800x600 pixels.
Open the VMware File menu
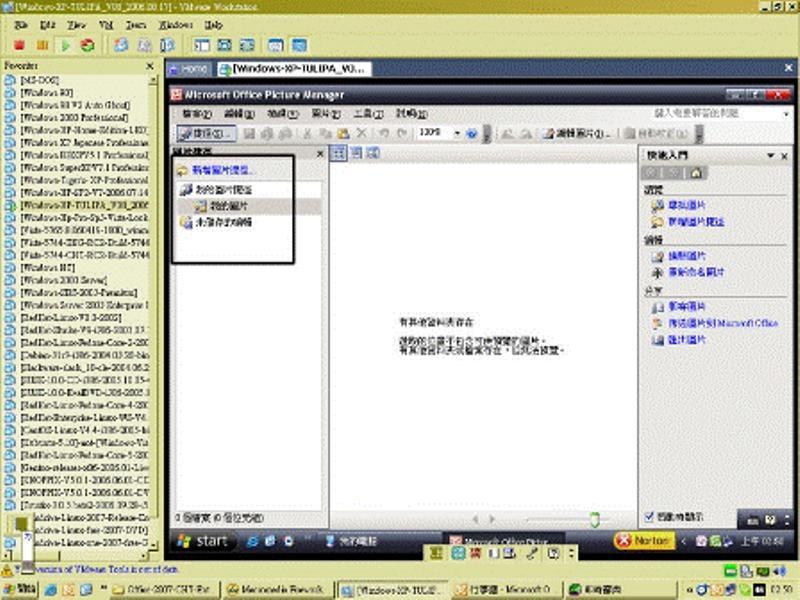[21, 25]
